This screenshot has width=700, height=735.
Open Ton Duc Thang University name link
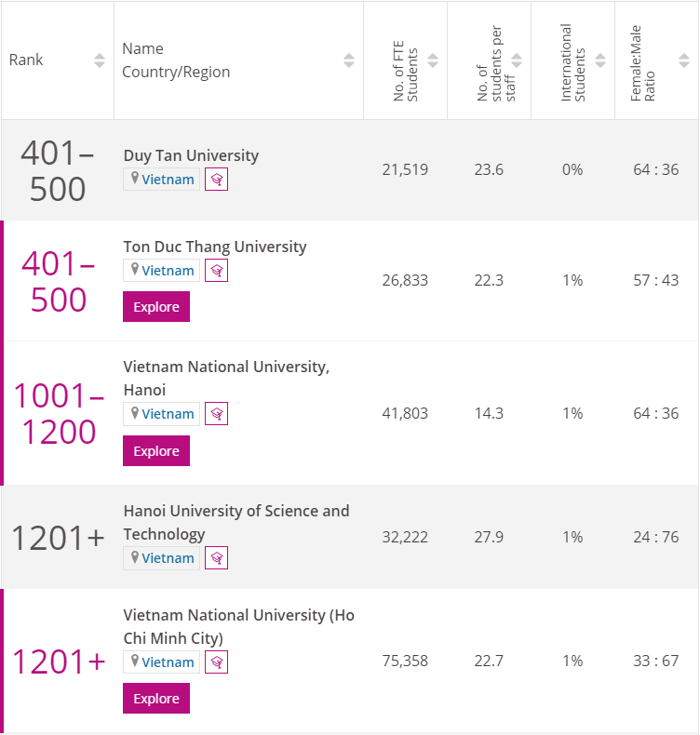(x=215, y=247)
